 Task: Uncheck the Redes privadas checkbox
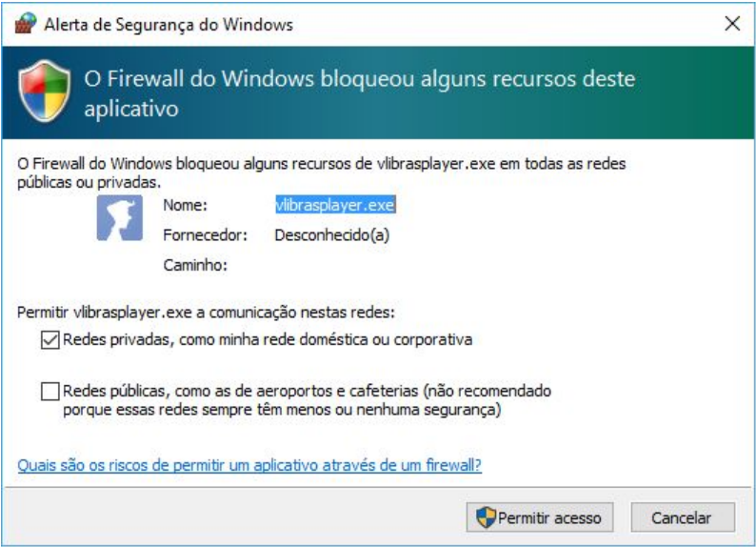pos(50,339)
